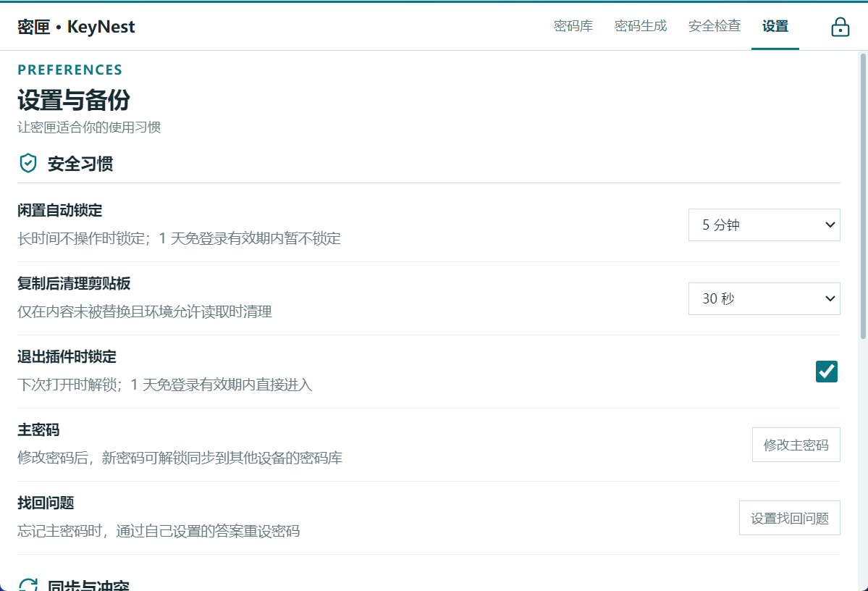Click the 闲置自动锁定 setting label
868x591 pixels.
[60, 211]
